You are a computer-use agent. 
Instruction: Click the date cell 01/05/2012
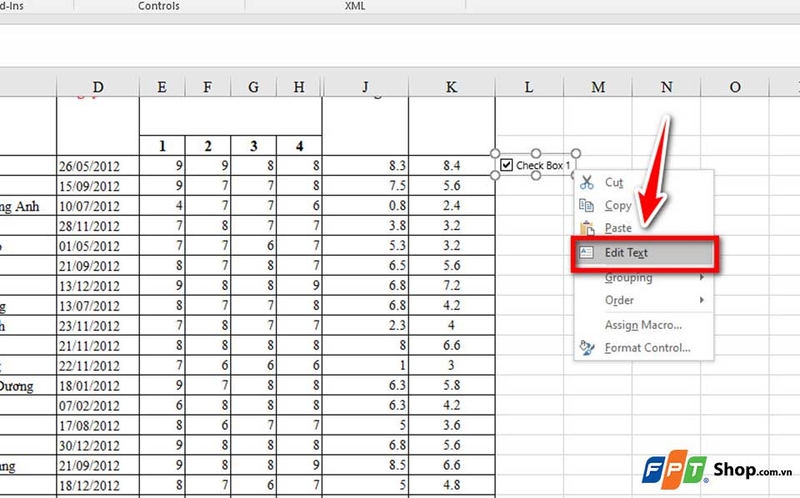(98, 245)
